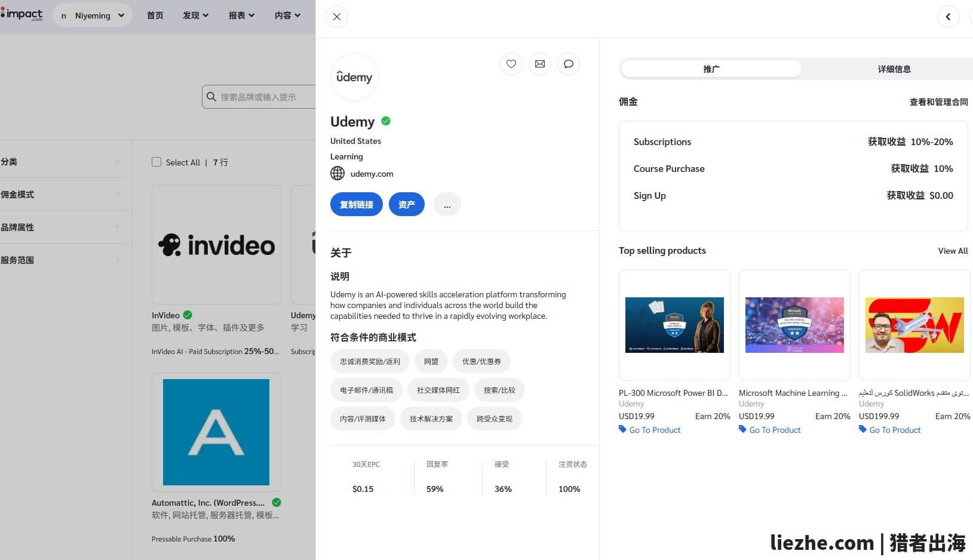Click the 资产 button

[x=407, y=204]
